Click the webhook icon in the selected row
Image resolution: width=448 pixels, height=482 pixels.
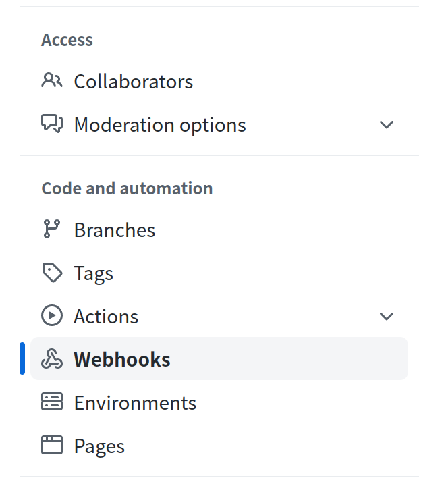[51, 359]
